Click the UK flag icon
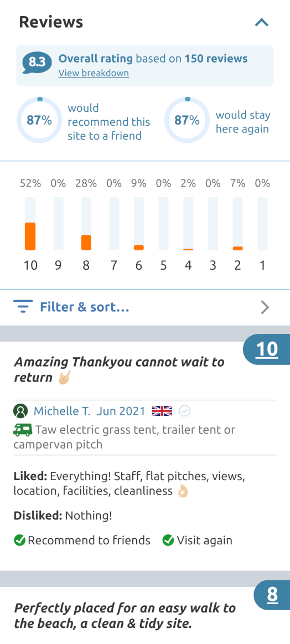This screenshot has width=290, height=644. [162, 411]
